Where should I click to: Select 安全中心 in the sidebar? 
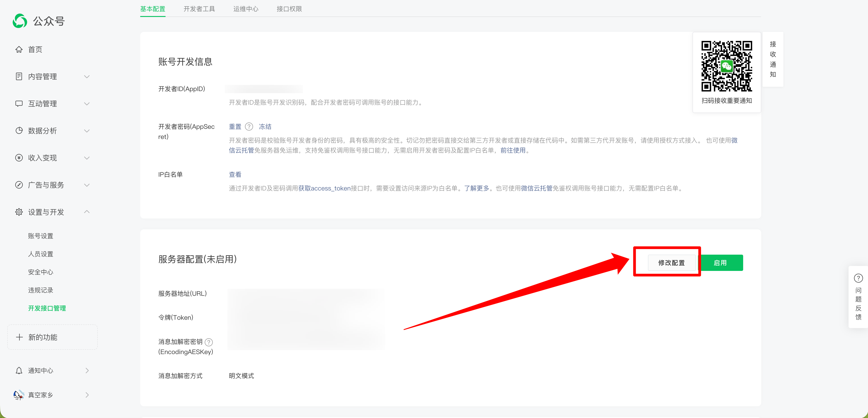(40, 272)
